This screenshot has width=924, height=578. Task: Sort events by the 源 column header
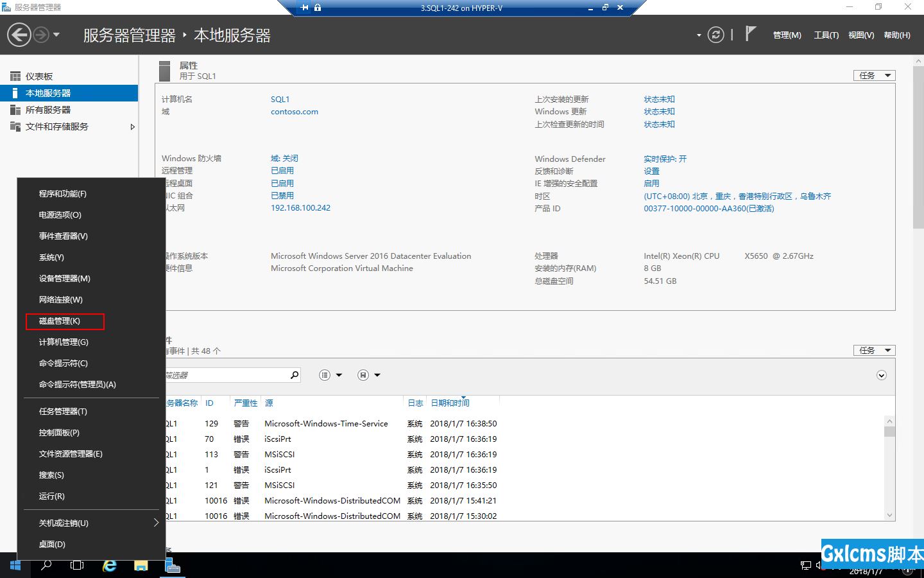[269, 403]
